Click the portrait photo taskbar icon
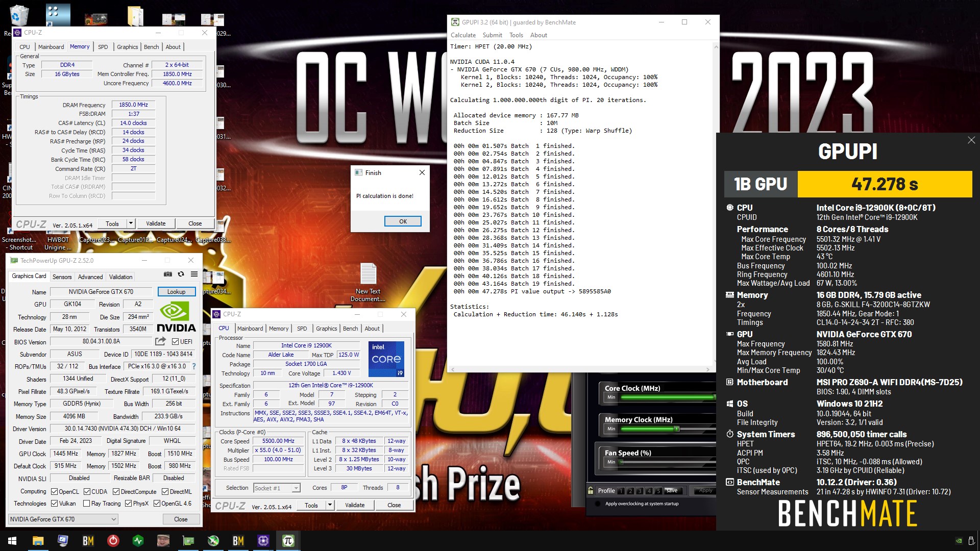 coord(163,541)
